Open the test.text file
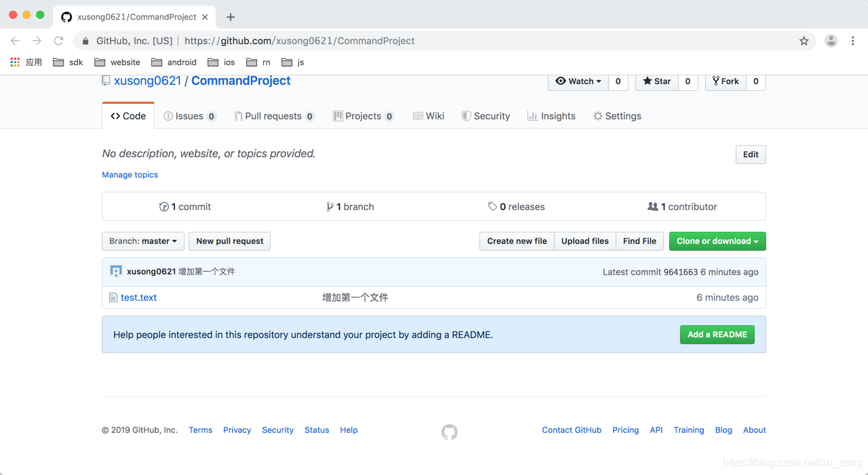868x475 pixels. point(138,297)
